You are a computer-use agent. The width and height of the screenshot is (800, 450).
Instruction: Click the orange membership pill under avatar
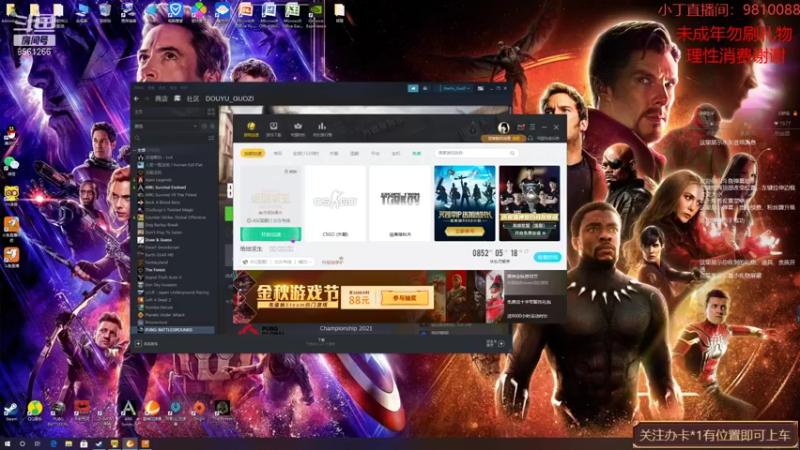[x=502, y=138]
